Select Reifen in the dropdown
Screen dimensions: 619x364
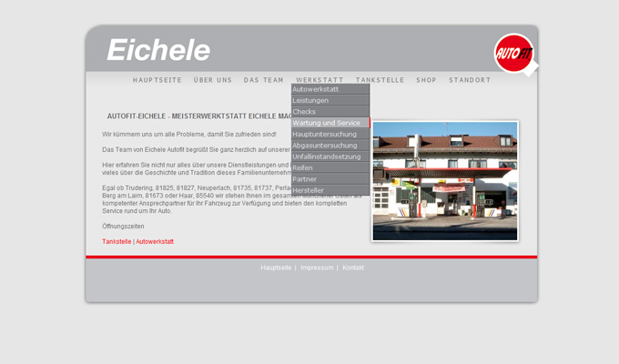[330, 167]
